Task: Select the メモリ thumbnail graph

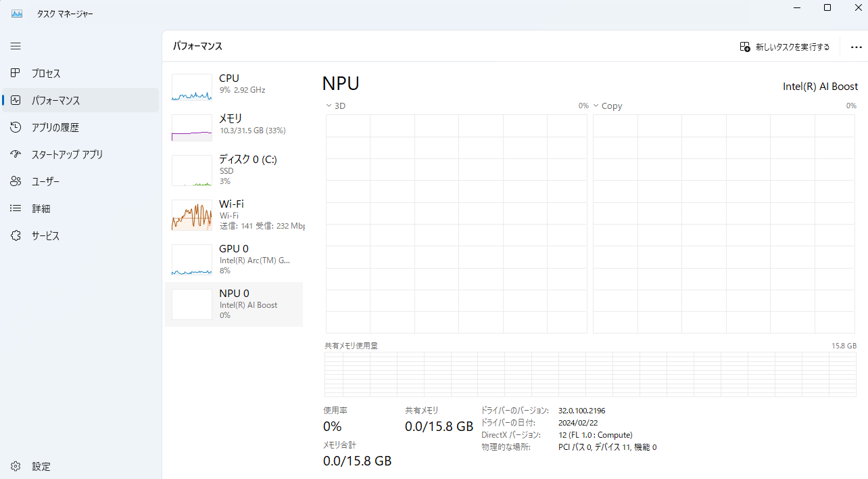Action: click(192, 127)
